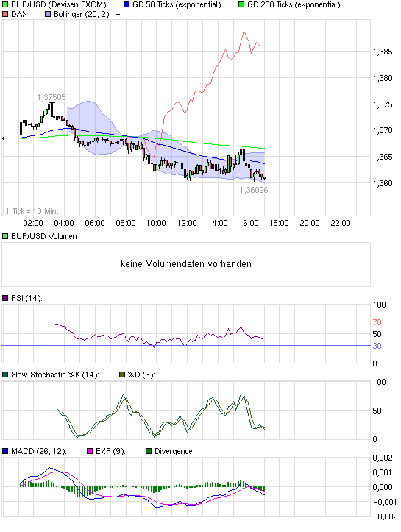
Task: Click the blue GD 50 Ticks swatch
Action: coord(127,4)
